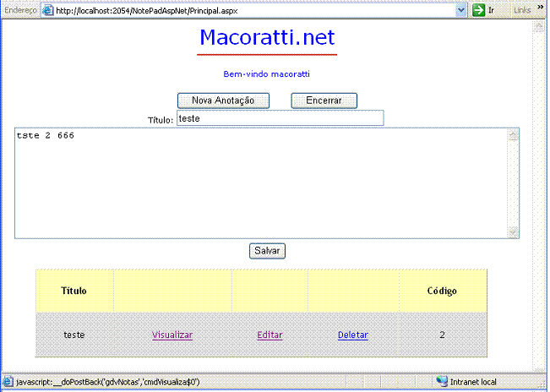Click the status bar page icon
The height and width of the screenshot is (392, 550).
point(8,382)
